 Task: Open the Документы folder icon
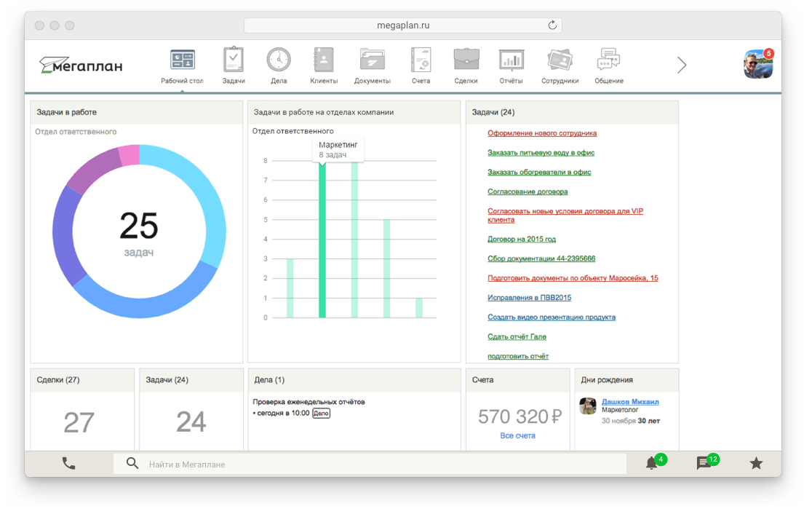373,60
